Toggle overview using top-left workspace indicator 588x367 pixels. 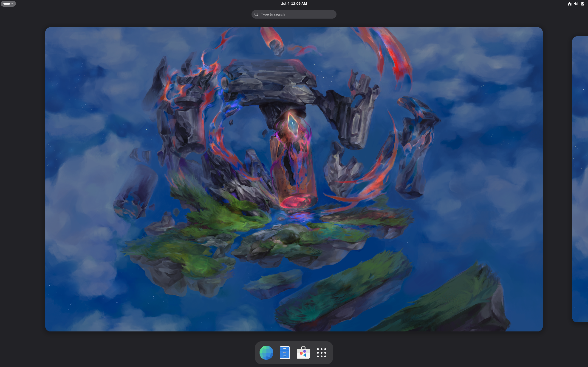[8, 4]
